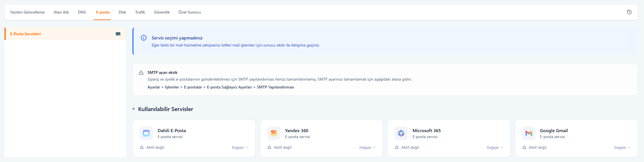Click the Google Gmail logo icon
Image resolution: width=644 pixels, height=162 pixels.
point(528,133)
